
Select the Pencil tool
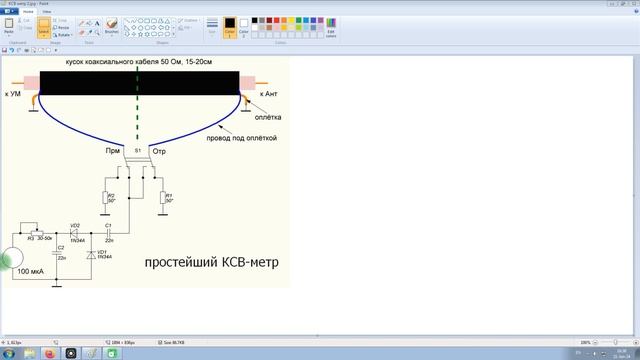[82, 23]
